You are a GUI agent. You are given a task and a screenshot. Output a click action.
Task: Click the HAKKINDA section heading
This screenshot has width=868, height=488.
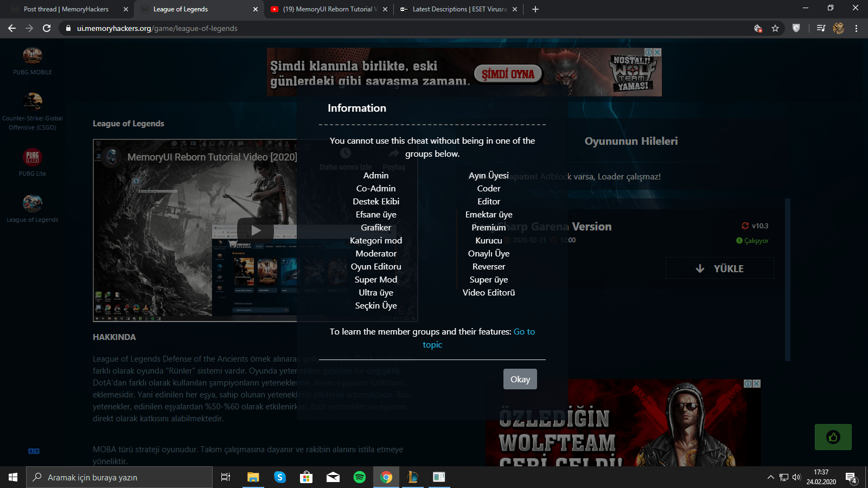pos(114,337)
